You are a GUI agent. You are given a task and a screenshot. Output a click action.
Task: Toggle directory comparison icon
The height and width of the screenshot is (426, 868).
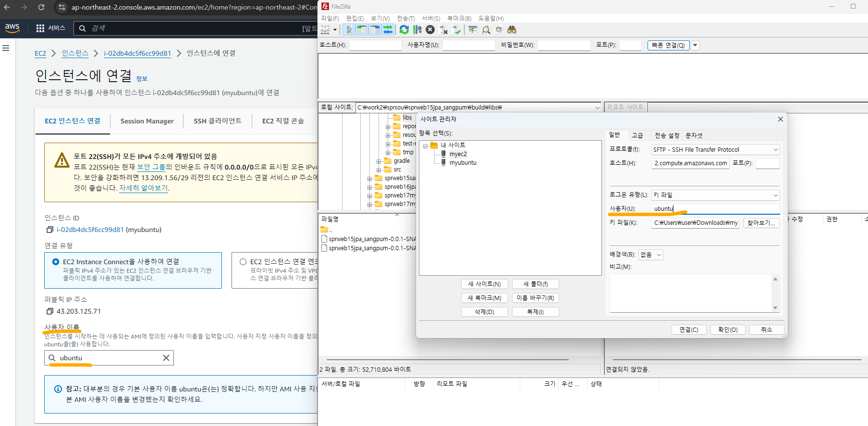pyautogui.click(x=486, y=30)
